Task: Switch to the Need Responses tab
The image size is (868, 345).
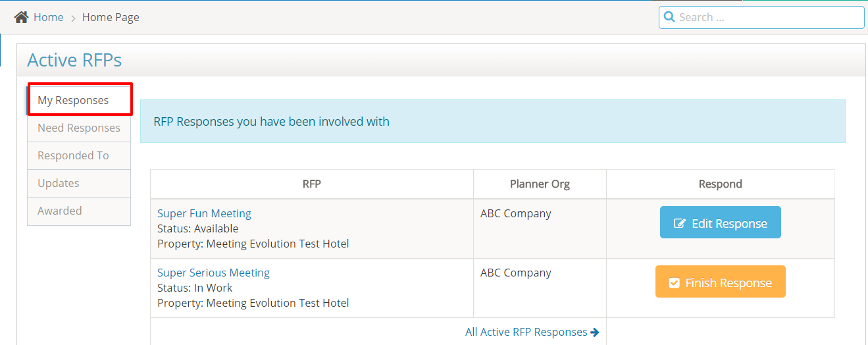Action: [79, 128]
